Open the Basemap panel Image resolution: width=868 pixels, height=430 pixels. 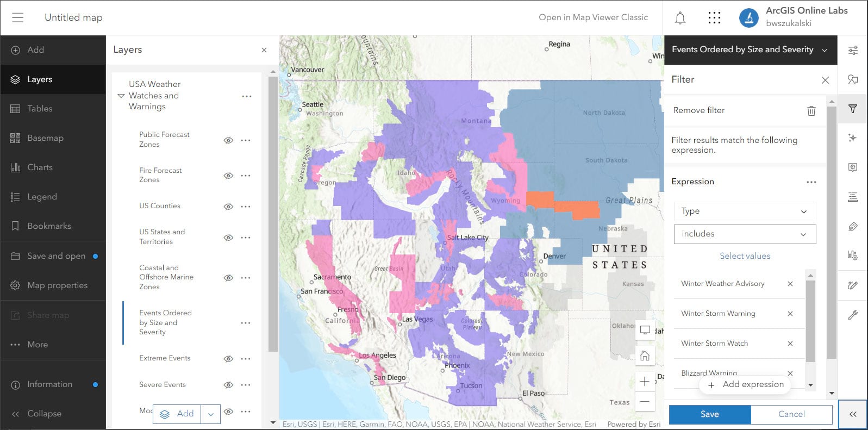click(53, 138)
